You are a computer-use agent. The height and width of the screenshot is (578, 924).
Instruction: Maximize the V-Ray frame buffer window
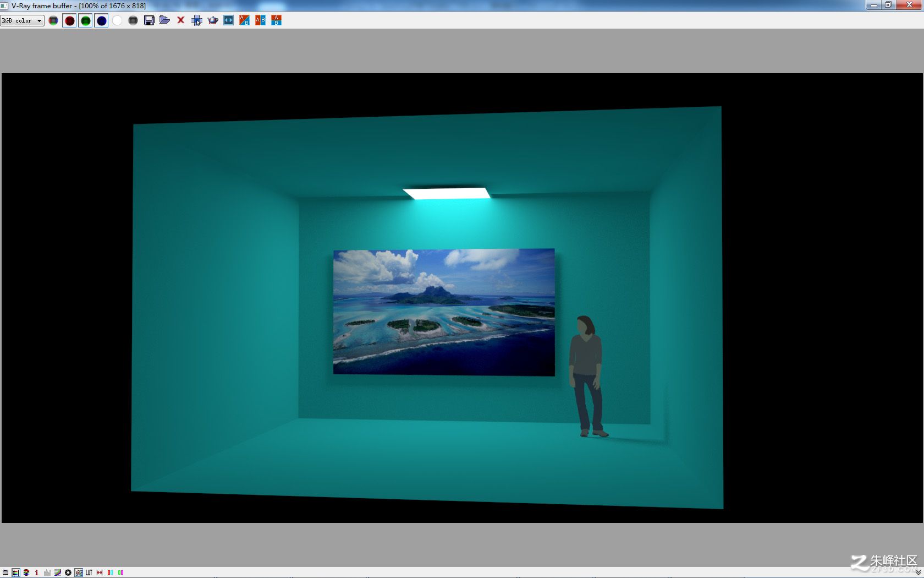pos(888,5)
